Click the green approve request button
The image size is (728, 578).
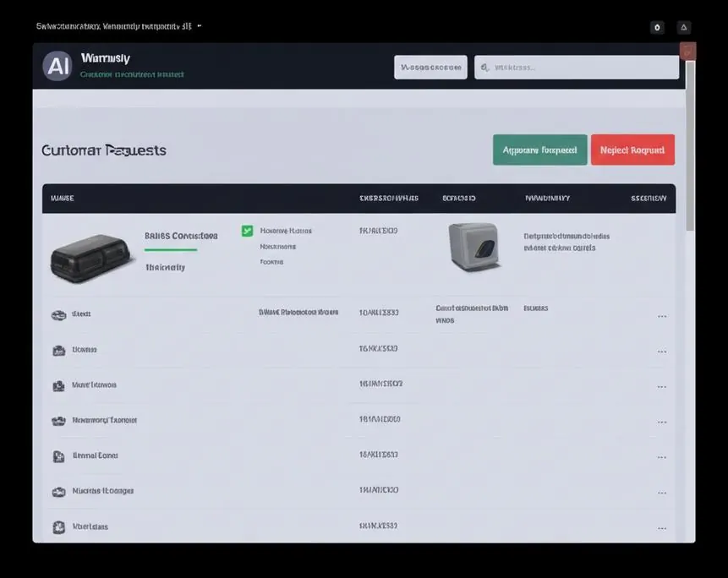coord(540,150)
